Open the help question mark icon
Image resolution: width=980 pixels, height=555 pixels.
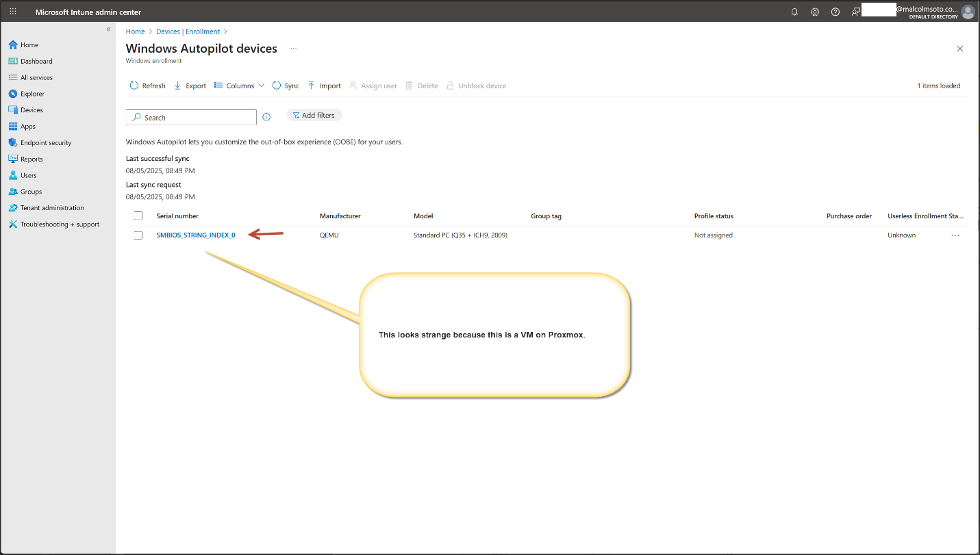point(835,12)
